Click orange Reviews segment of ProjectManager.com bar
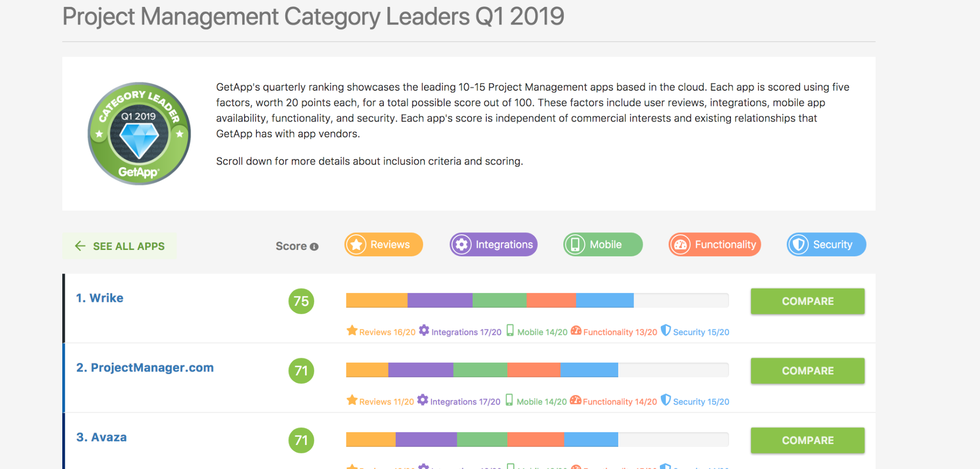 (367, 370)
